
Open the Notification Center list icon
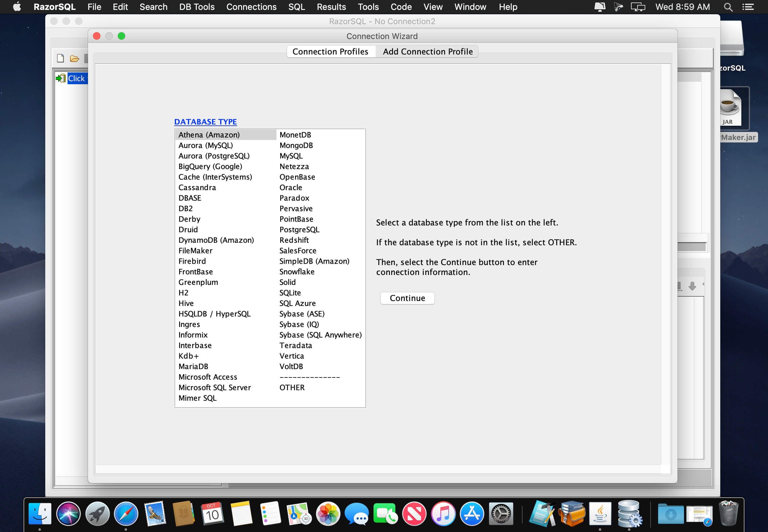(x=748, y=7)
